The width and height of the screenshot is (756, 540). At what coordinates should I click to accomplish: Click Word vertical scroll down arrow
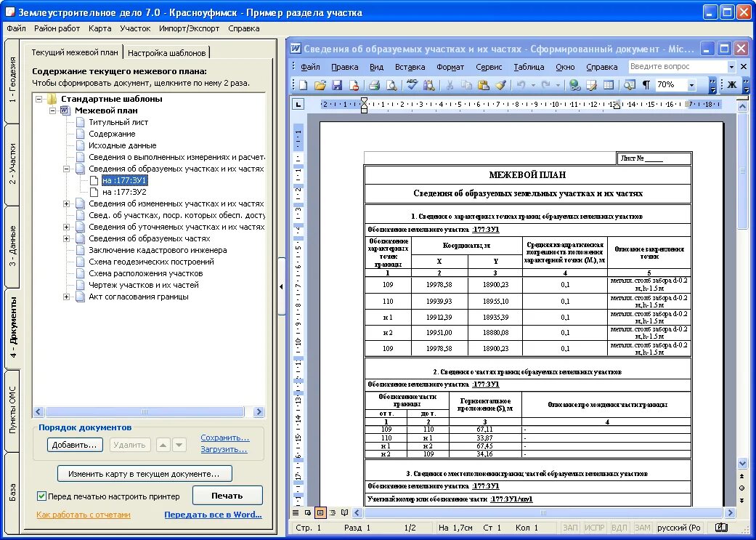coord(742,463)
